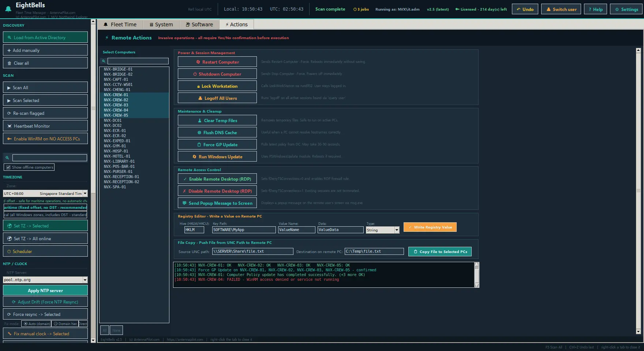Click Adjust Drift (Force NTP Resync)
644x351 pixels.
pyautogui.click(x=45, y=302)
